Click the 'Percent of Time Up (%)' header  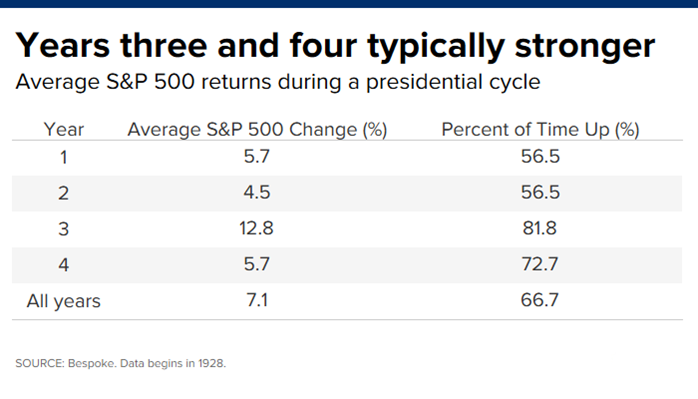click(540, 130)
